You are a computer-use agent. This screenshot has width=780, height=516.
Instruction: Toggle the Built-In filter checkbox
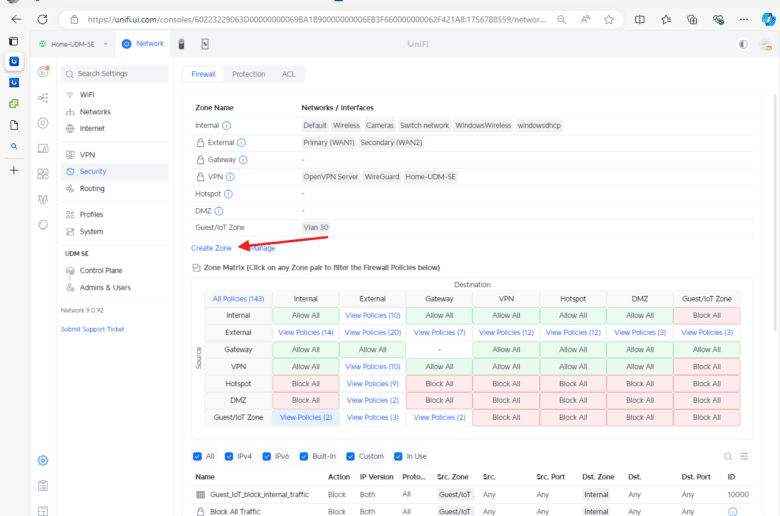click(x=304, y=456)
